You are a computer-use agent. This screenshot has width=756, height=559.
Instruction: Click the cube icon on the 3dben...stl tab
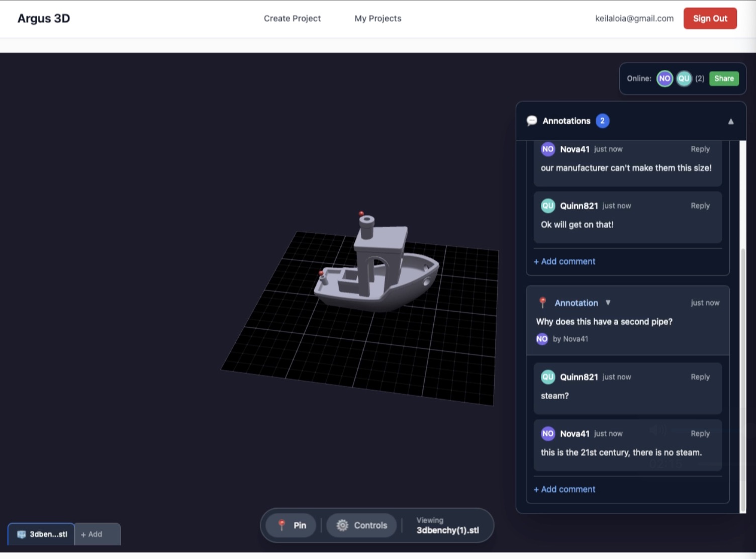(x=21, y=534)
